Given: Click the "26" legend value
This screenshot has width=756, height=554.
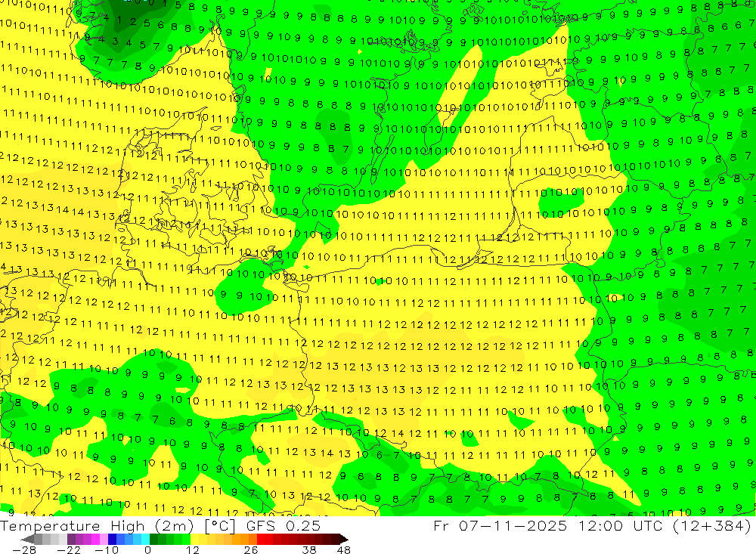Looking at the screenshot, I should coord(251,549).
